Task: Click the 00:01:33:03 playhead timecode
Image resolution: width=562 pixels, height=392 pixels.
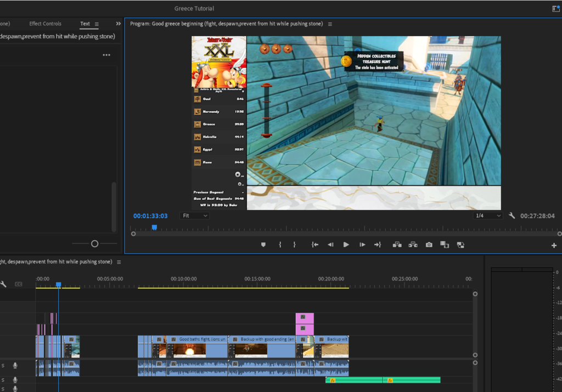Action: click(x=150, y=216)
